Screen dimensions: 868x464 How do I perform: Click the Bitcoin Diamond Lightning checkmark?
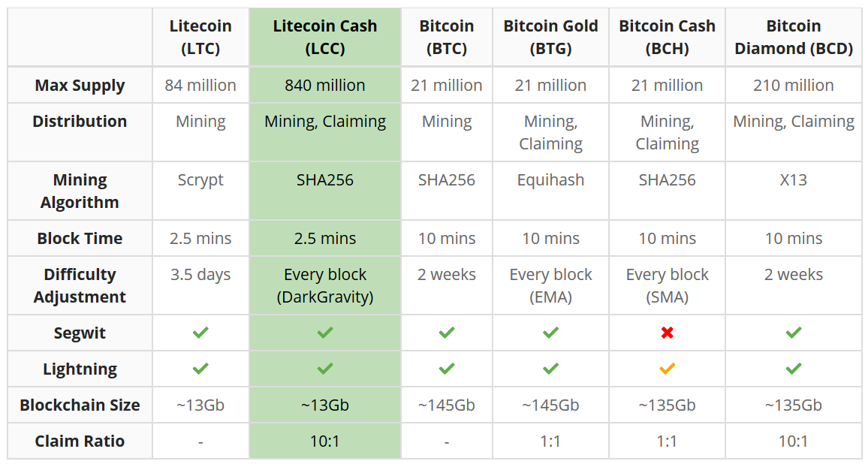pos(794,369)
